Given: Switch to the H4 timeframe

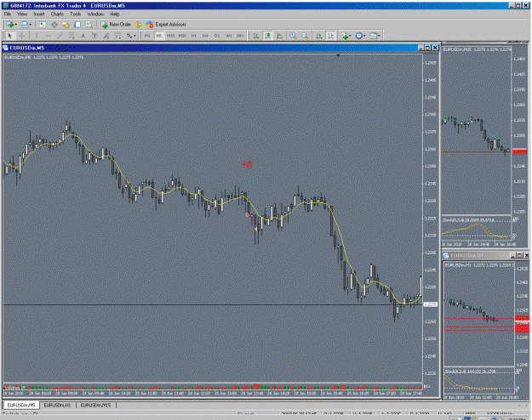Looking at the screenshot, I should [205, 36].
